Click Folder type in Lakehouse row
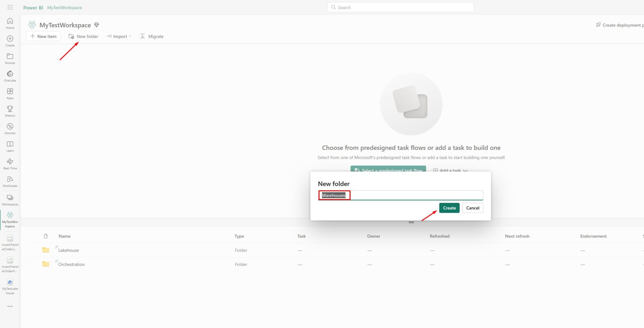This screenshot has height=328, width=644. click(241, 250)
